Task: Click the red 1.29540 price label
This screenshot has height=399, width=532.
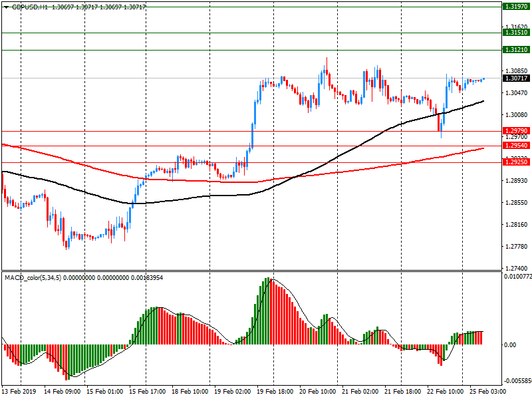Action: point(515,146)
